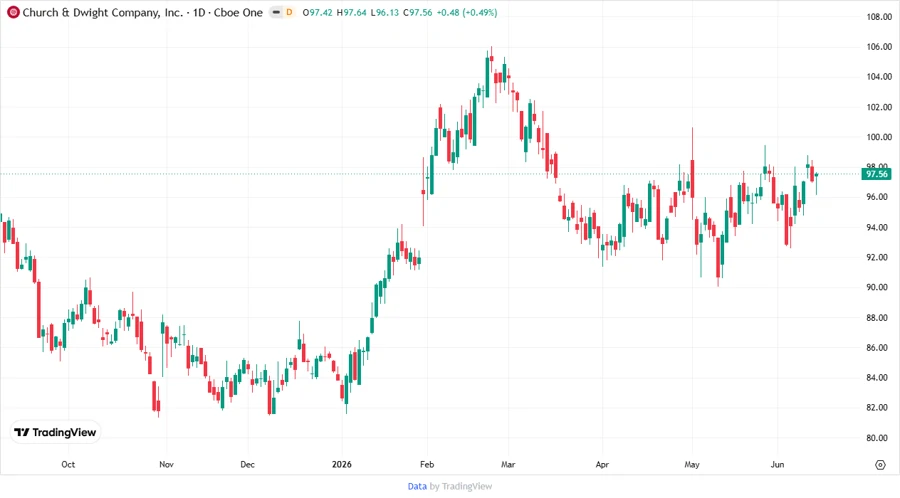Click the 80.00 price axis label
Image resolution: width=900 pixels, height=498 pixels.
click(879, 438)
